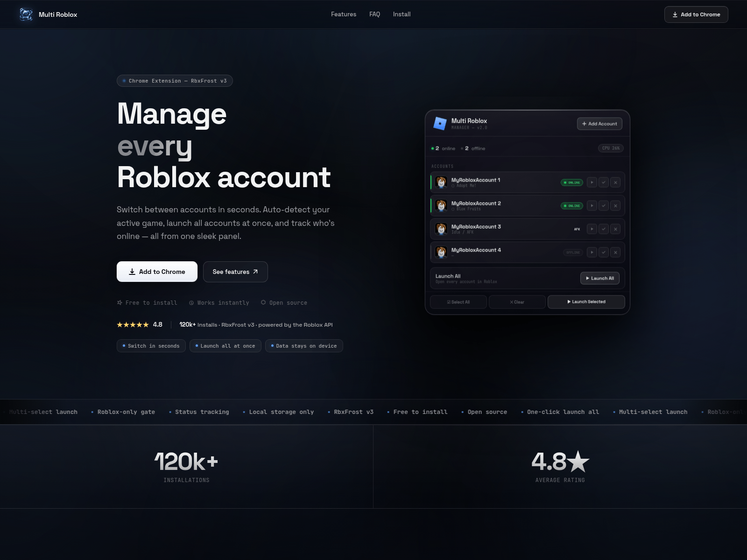Click Roblox-only gate in the ticker
The image size is (747, 560).
coord(126,412)
